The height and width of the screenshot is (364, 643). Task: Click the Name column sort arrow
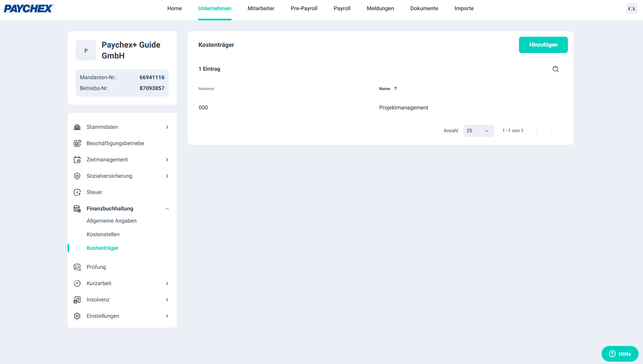(396, 89)
